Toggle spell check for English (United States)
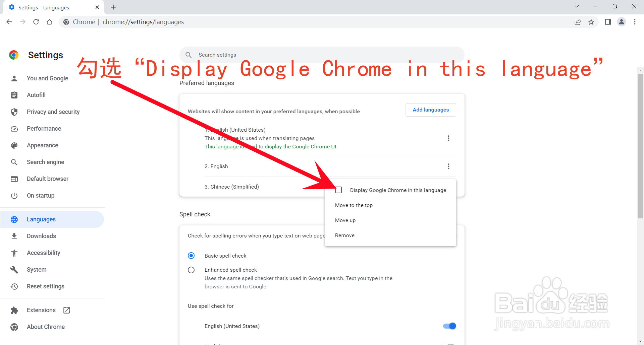The image size is (644, 345). [x=449, y=326]
